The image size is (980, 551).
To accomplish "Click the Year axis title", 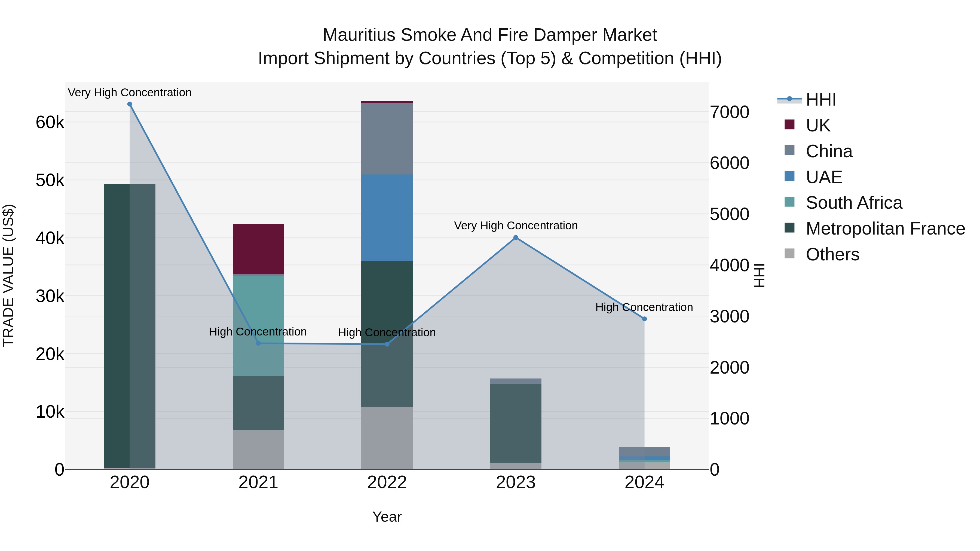I will [387, 517].
